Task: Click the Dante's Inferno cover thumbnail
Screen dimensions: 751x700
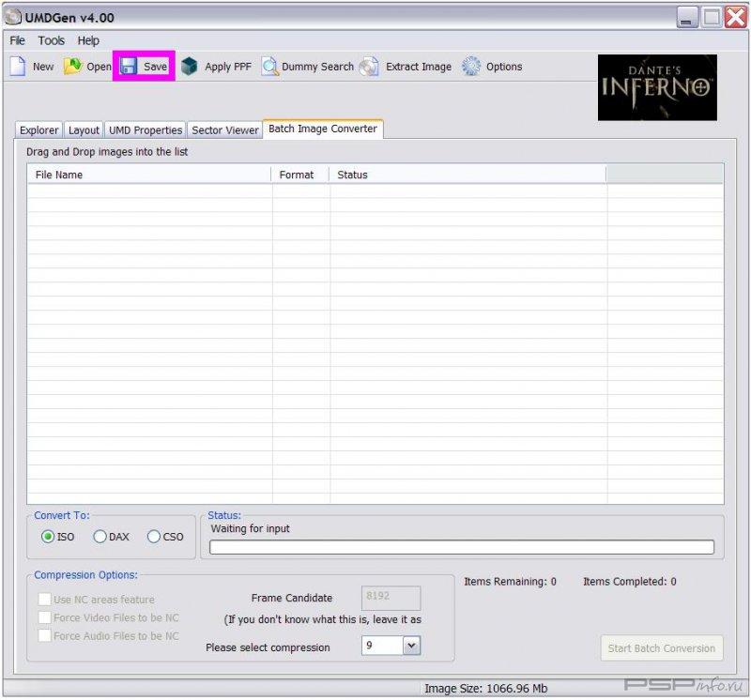Action: 657,87
